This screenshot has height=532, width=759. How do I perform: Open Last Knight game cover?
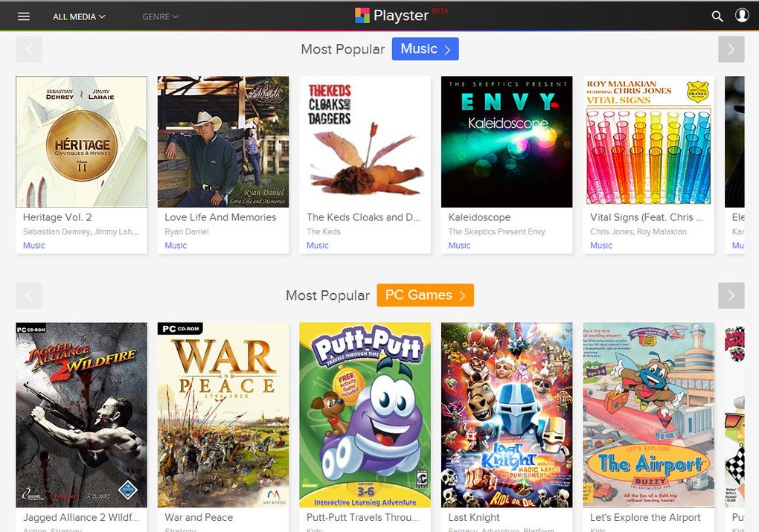point(507,415)
